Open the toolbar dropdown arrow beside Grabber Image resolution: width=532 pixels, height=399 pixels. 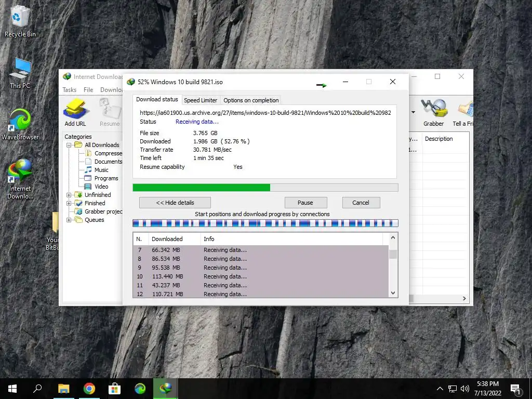(x=413, y=112)
